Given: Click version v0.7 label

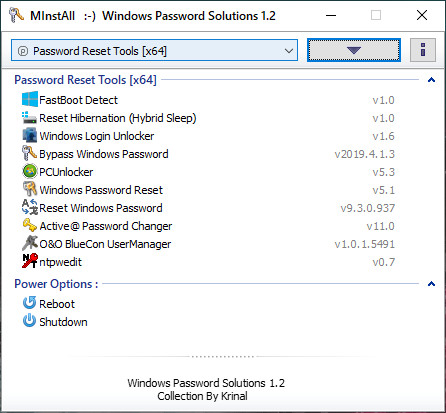Looking at the screenshot, I should click(384, 262).
